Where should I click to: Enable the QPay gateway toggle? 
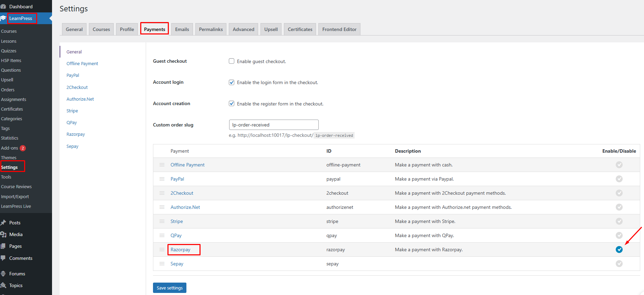click(x=619, y=235)
